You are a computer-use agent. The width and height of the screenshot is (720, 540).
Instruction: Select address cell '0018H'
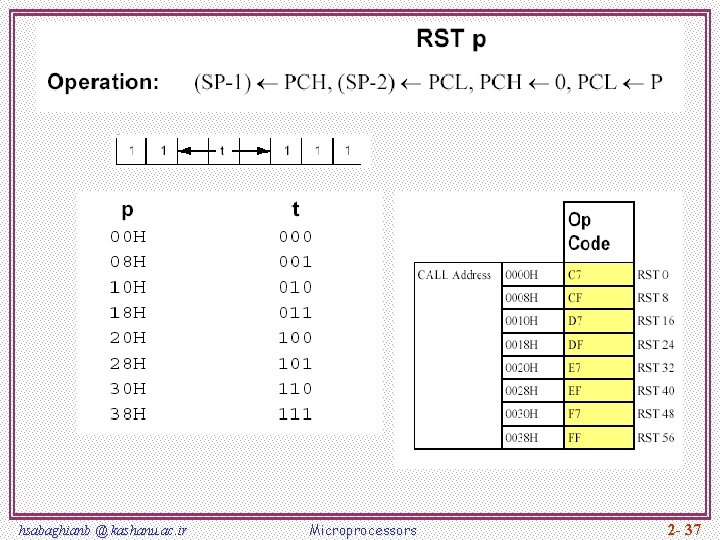pyautogui.click(x=533, y=344)
